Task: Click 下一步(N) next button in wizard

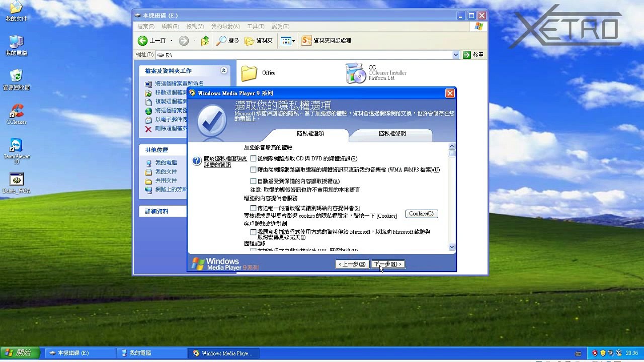Action: tap(388, 264)
